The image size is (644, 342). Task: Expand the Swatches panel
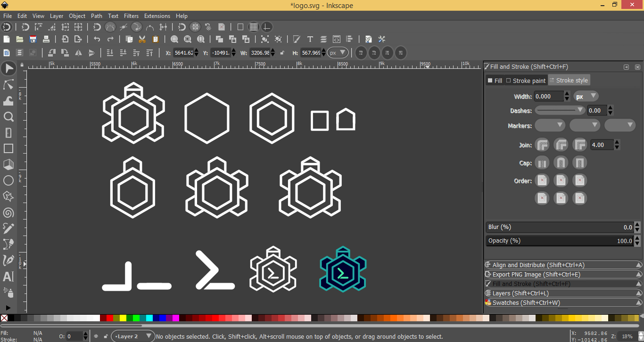coord(563,303)
